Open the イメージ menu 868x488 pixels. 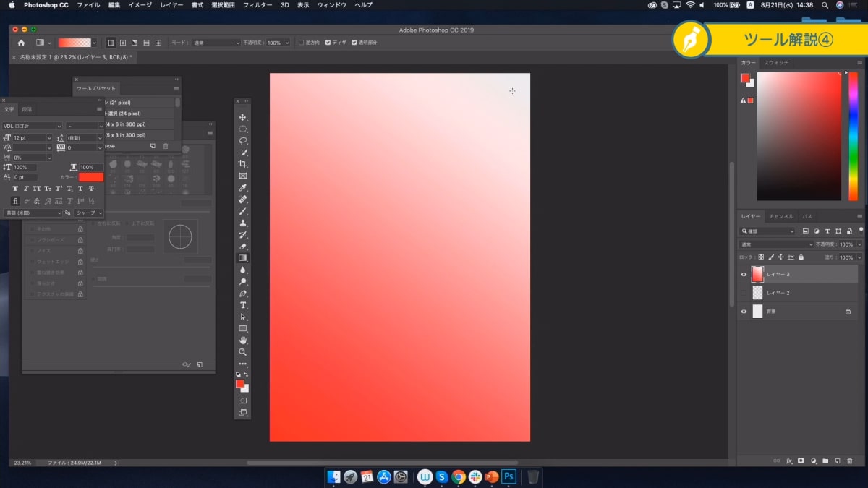point(140,5)
